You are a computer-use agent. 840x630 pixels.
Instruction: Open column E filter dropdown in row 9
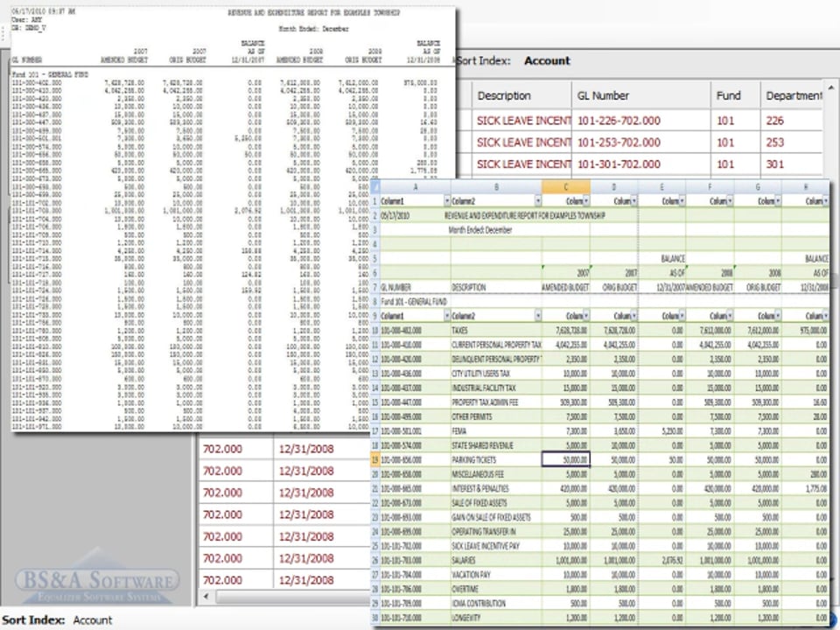point(682,316)
